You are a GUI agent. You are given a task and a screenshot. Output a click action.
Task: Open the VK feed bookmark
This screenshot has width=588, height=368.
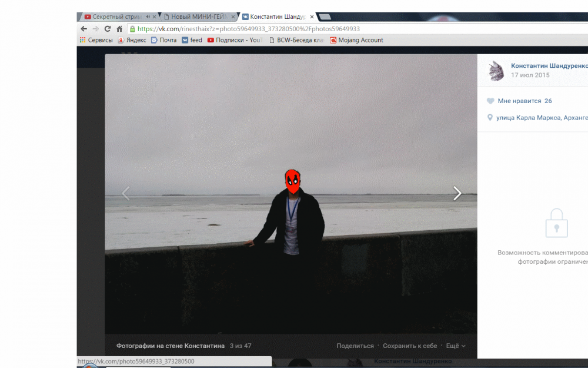pyautogui.click(x=192, y=40)
